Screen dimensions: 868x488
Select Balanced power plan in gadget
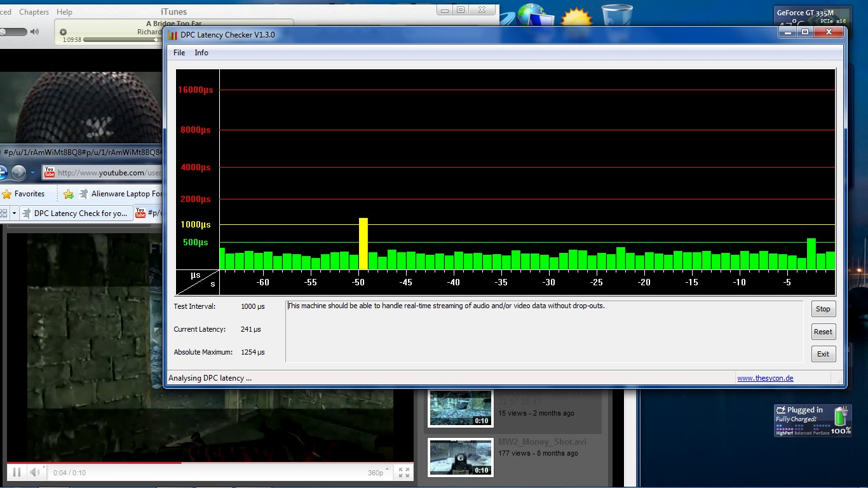pyautogui.click(x=803, y=433)
